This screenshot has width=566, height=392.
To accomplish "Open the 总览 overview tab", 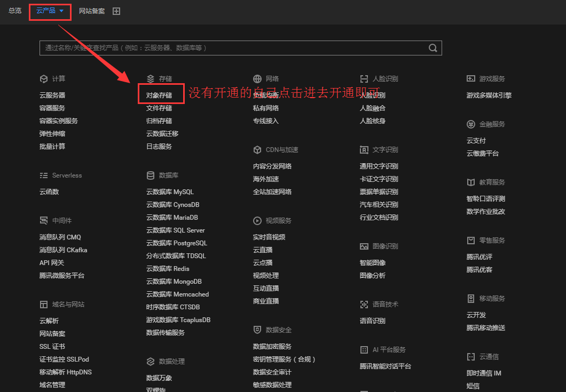I will coord(15,11).
